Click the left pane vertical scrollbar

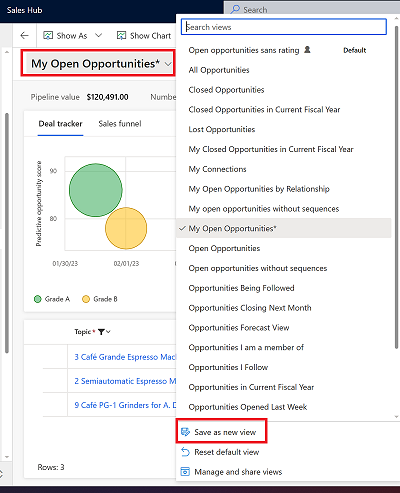(7, 233)
